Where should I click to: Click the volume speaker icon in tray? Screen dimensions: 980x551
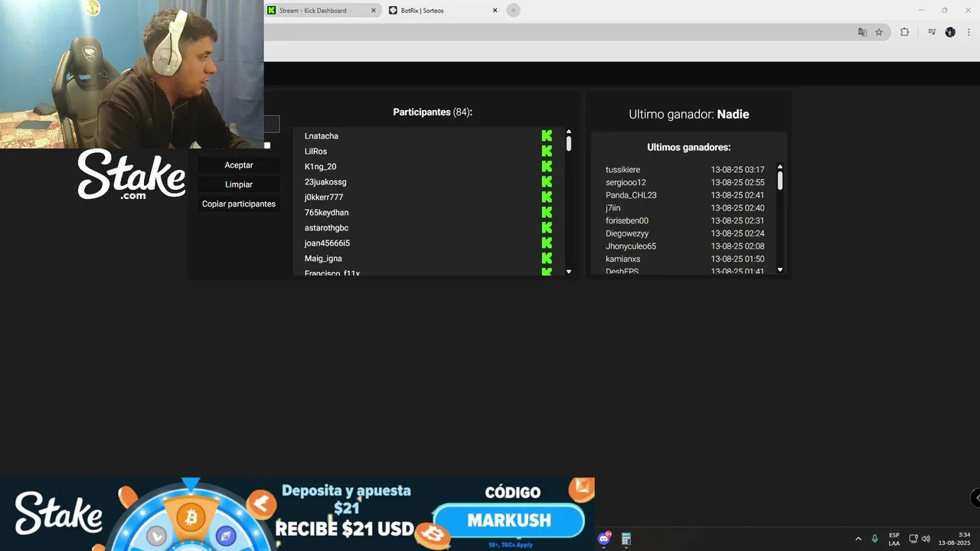coord(926,539)
